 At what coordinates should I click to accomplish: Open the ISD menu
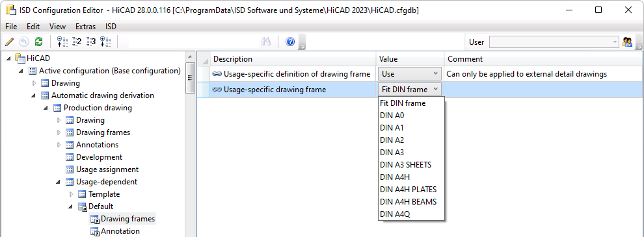111,27
